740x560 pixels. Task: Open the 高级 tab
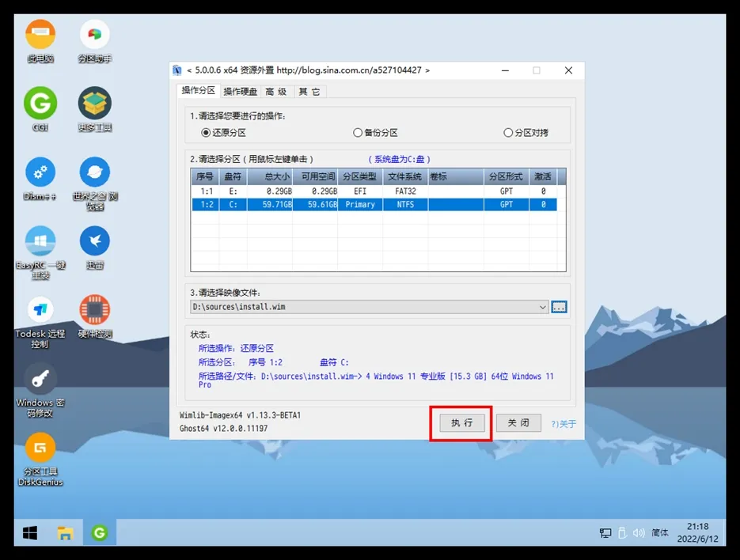tap(276, 92)
